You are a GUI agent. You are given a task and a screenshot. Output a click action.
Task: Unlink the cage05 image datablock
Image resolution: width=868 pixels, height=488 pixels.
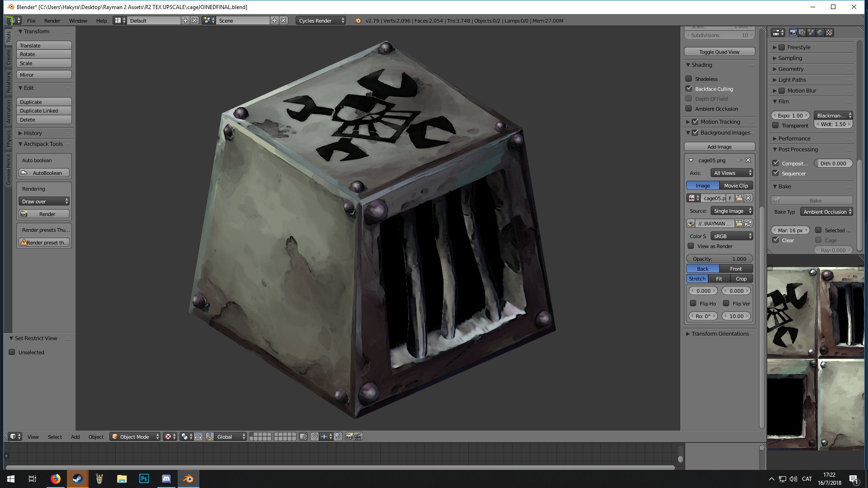pos(748,198)
